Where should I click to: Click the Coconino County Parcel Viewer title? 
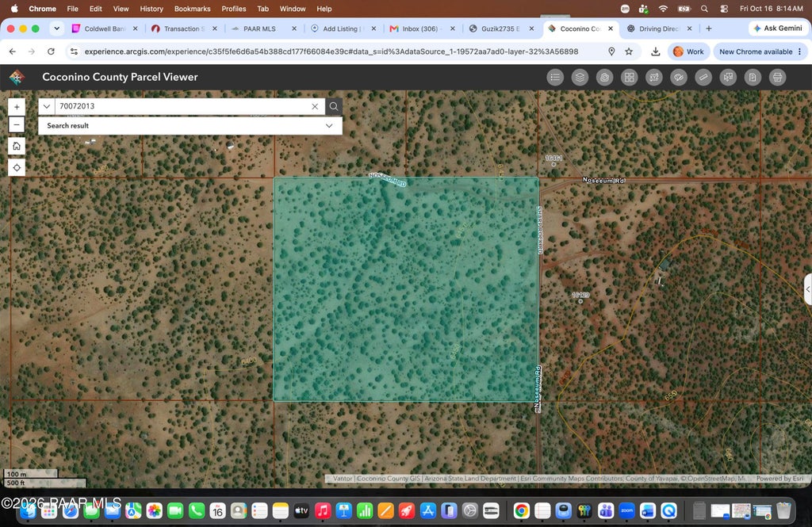(x=120, y=77)
